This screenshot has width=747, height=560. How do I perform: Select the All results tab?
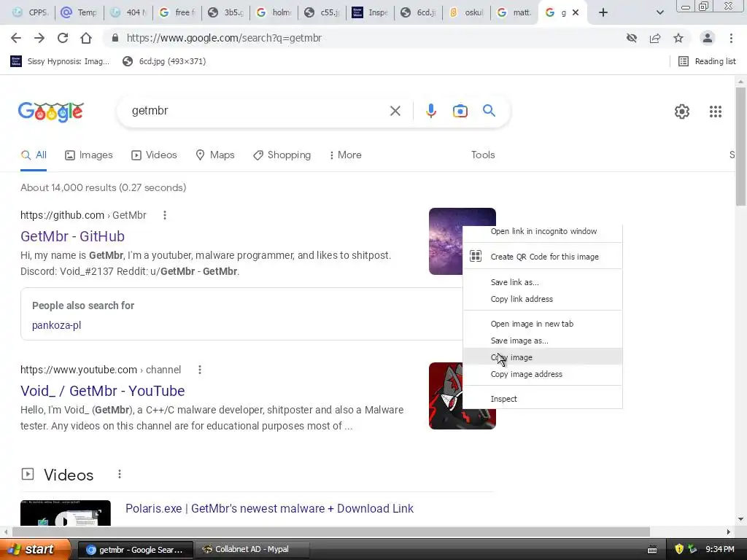[x=34, y=155]
